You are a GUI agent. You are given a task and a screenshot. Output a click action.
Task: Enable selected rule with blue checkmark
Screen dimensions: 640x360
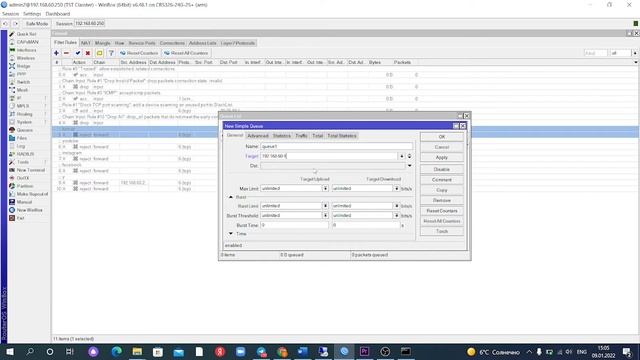78,53
